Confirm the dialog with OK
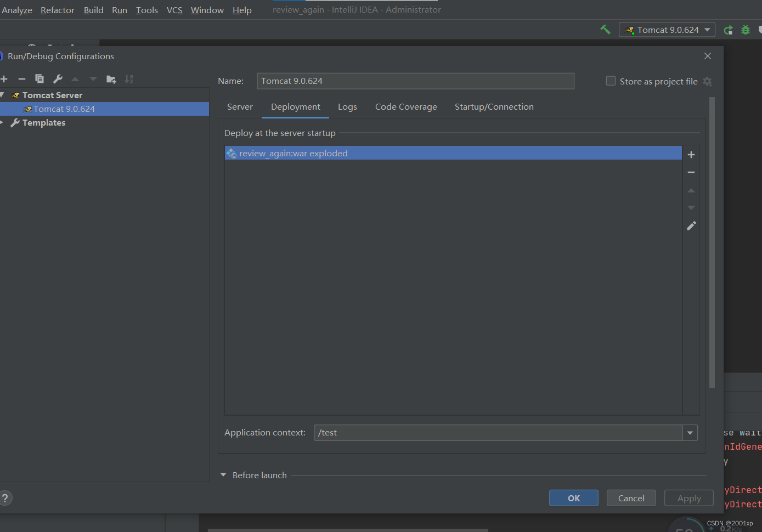Screen dimensions: 762x532 (574, 498)
